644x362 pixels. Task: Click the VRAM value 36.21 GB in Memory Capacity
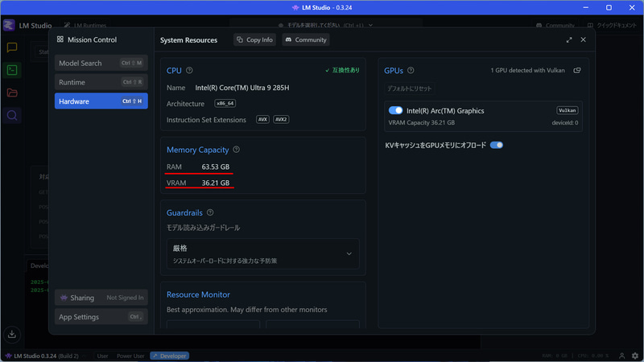click(216, 183)
